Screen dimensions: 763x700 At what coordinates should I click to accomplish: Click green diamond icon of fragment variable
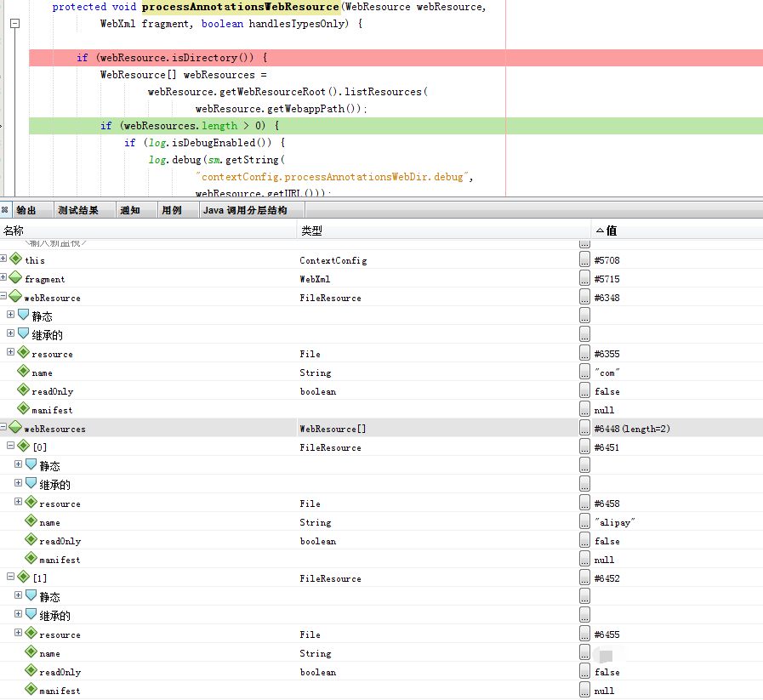15,276
